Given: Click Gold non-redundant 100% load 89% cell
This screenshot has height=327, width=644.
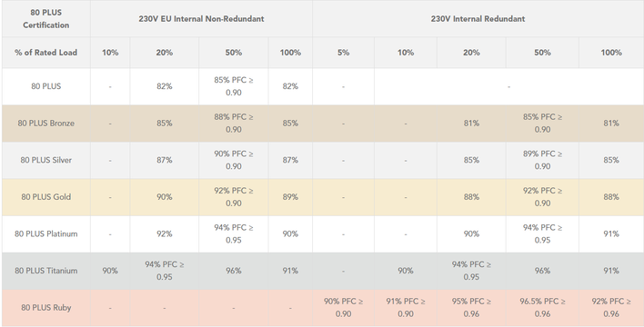Looking at the screenshot, I should click(290, 197).
